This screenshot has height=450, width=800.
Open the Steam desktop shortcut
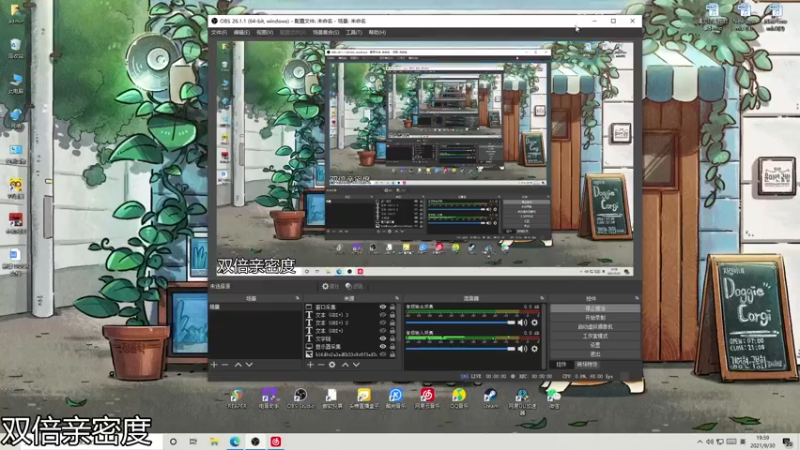(x=490, y=398)
